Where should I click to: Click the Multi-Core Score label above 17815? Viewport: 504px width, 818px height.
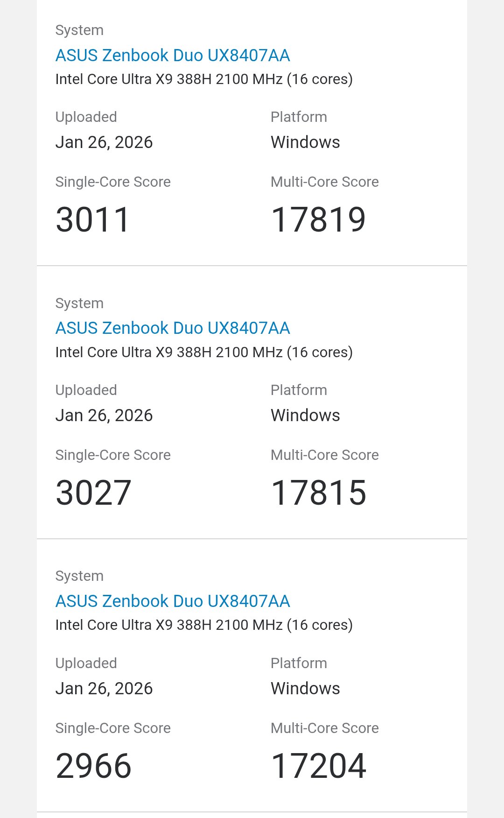point(324,455)
